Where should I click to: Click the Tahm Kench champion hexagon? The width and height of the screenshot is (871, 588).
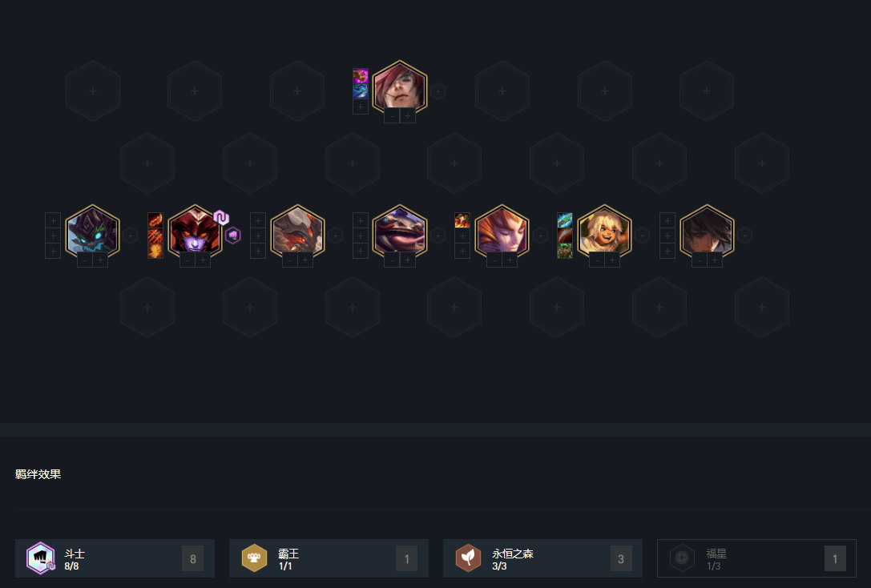point(399,233)
